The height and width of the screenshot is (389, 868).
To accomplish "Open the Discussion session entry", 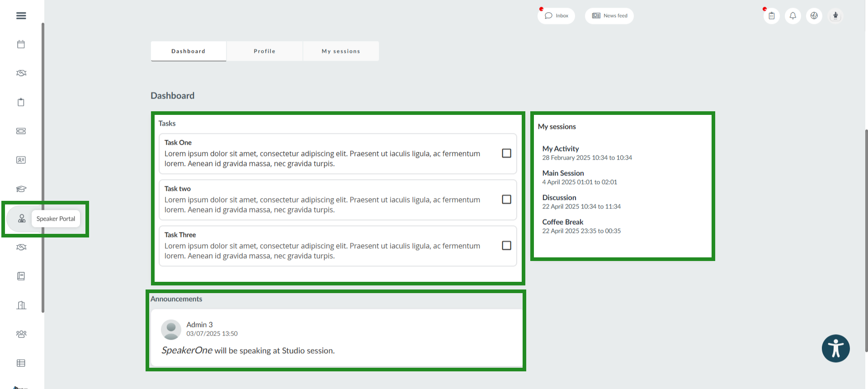I will [x=559, y=198].
